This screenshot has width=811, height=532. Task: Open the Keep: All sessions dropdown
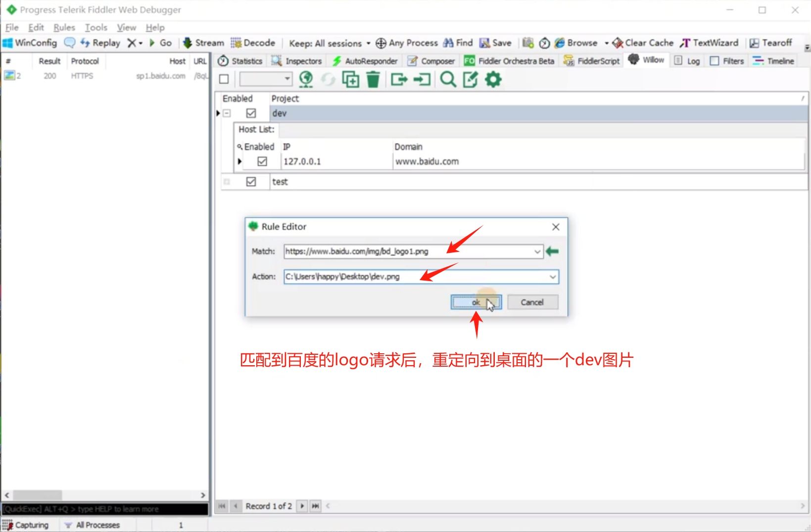[330, 44]
